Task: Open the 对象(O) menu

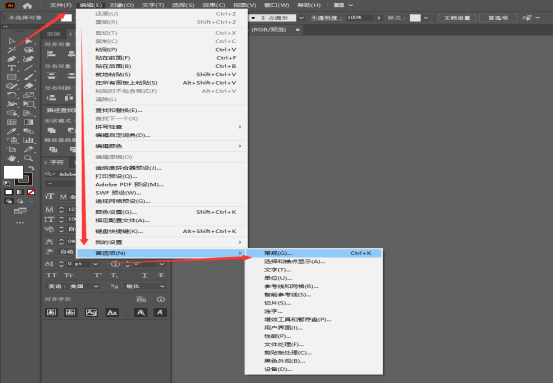Action: [122, 5]
